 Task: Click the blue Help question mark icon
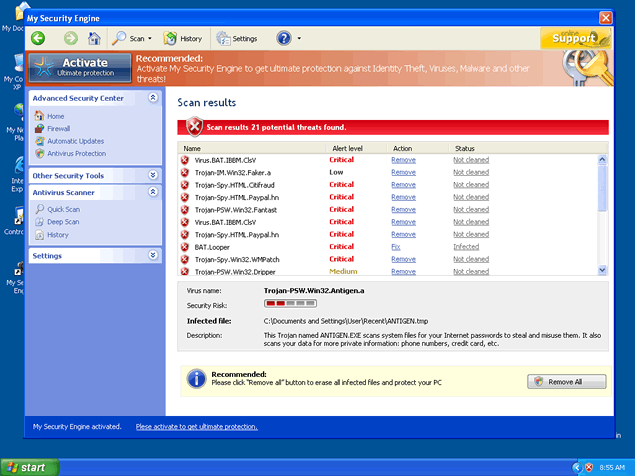click(x=283, y=38)
